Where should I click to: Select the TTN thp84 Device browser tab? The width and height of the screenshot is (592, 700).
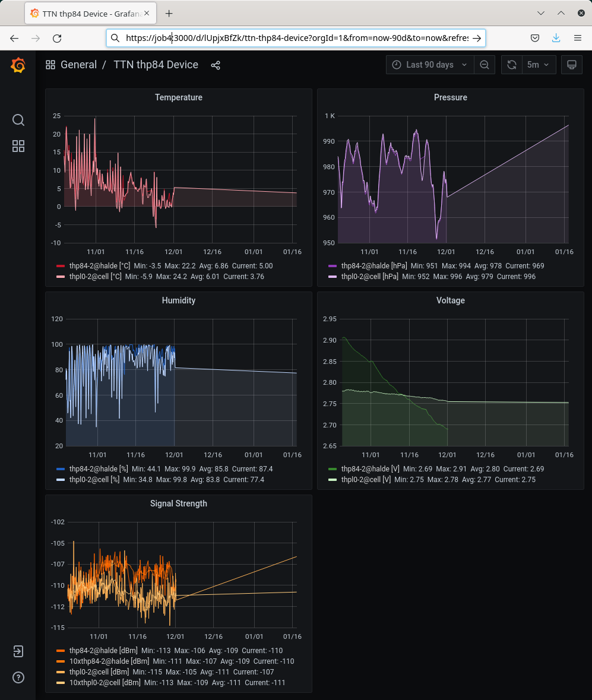coord(91,14)
